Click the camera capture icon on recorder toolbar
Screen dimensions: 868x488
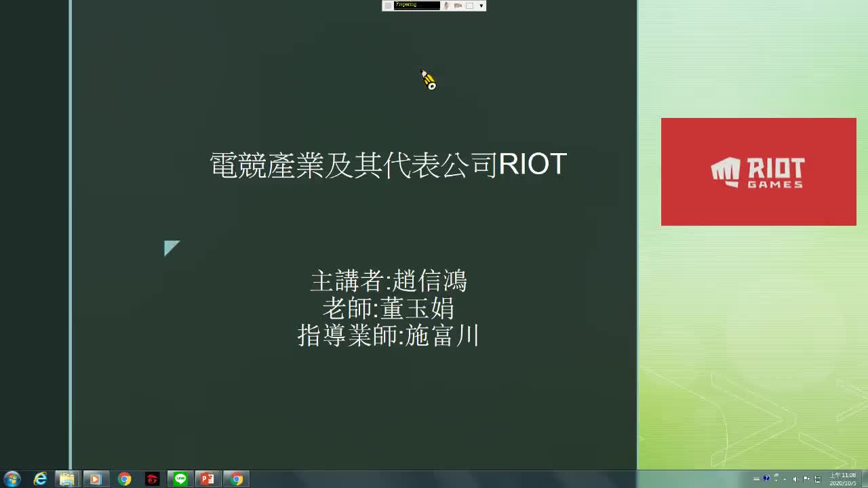click(458, 5)
